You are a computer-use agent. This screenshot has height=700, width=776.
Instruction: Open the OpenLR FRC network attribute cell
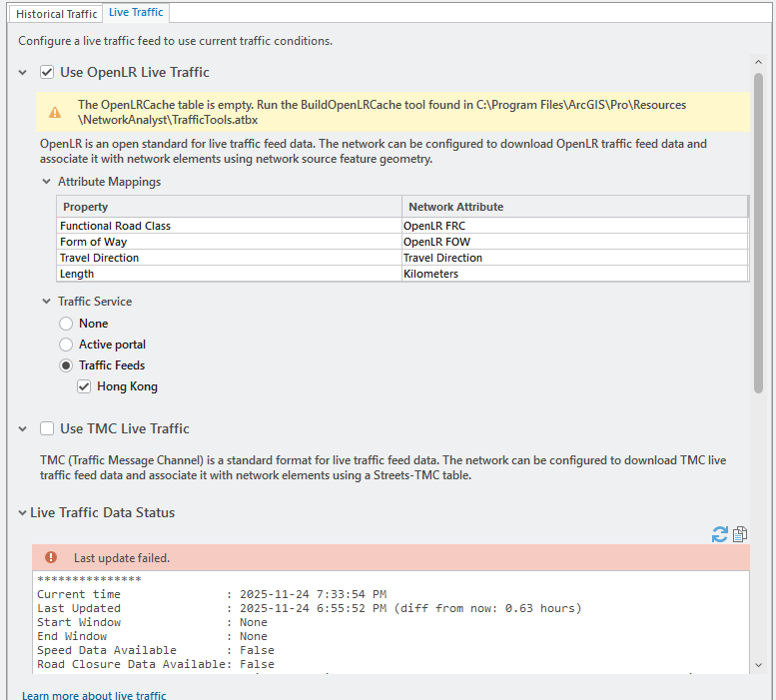point(574,226)
